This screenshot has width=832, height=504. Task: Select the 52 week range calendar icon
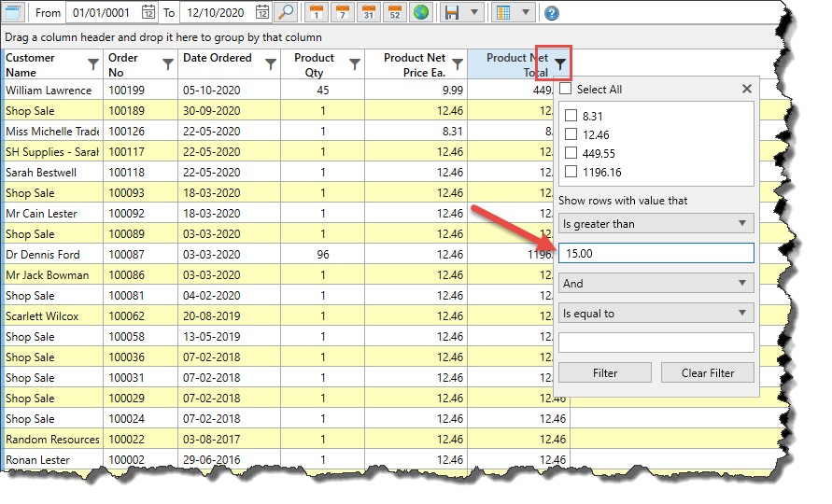tap(395, 13)
